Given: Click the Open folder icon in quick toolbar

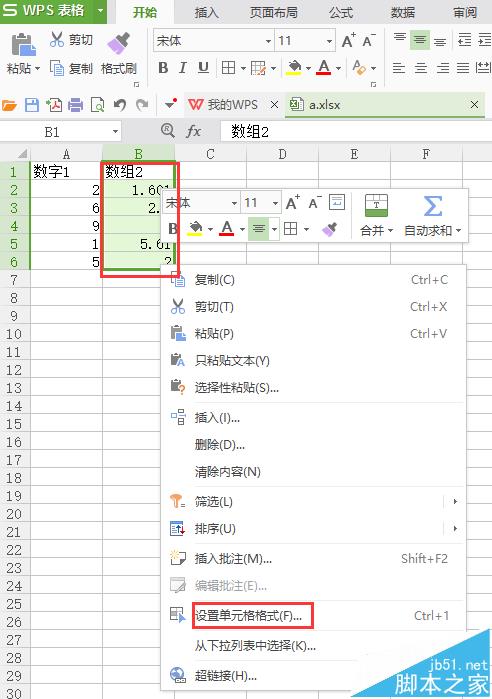Looking at the screenshot, I should click(x=9, y=105).
